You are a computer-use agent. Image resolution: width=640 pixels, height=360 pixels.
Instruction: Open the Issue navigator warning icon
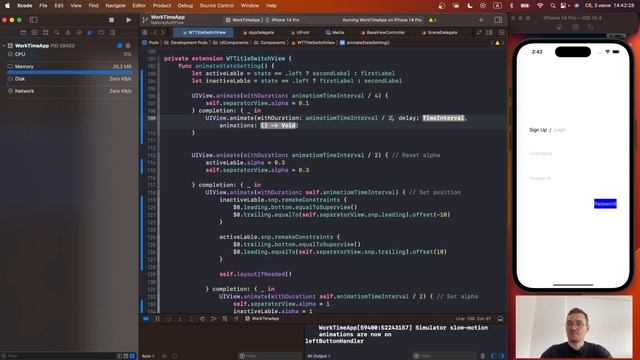68,33
